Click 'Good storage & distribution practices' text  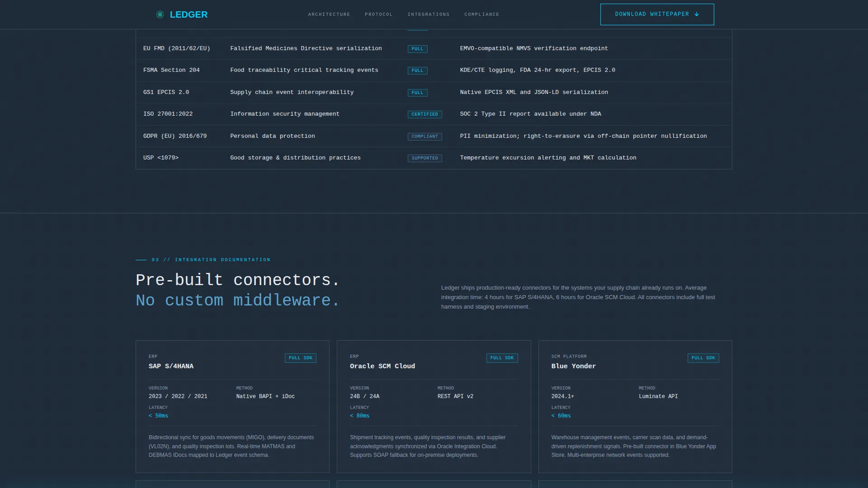pos(296,158)
